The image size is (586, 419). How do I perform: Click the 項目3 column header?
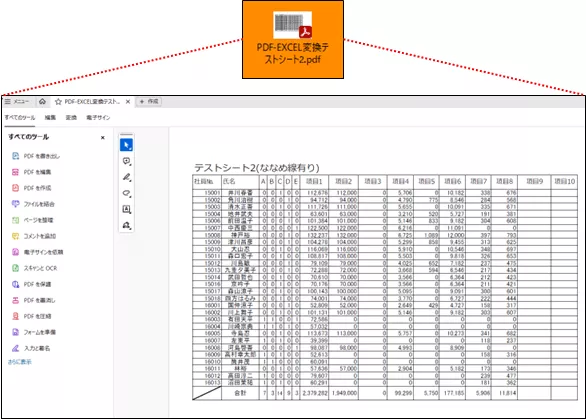(x=373, y=181)
